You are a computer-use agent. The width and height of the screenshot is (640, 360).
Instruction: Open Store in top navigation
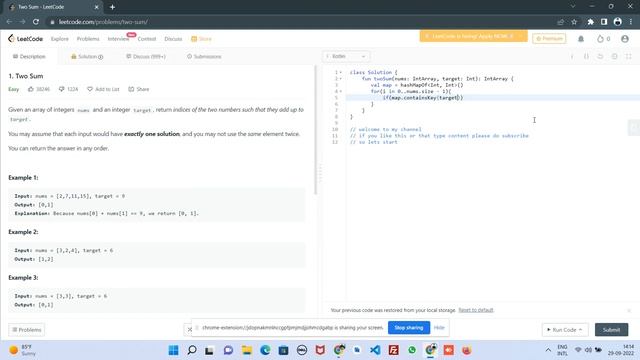(x=201, y=39)
